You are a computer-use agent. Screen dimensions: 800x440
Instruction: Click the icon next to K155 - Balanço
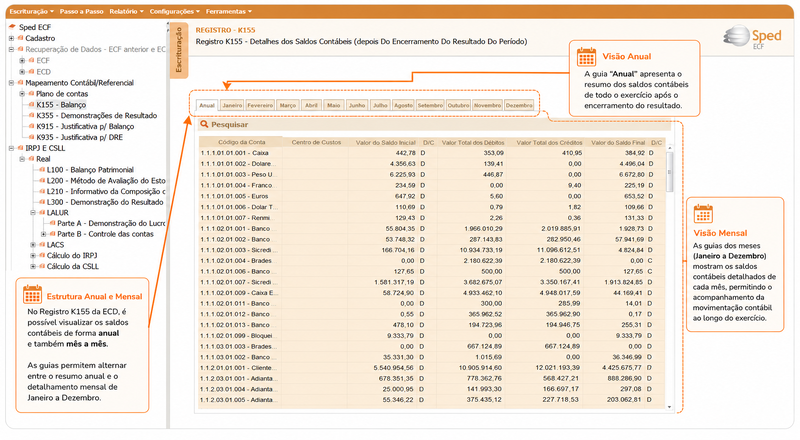tap(32, 105)
